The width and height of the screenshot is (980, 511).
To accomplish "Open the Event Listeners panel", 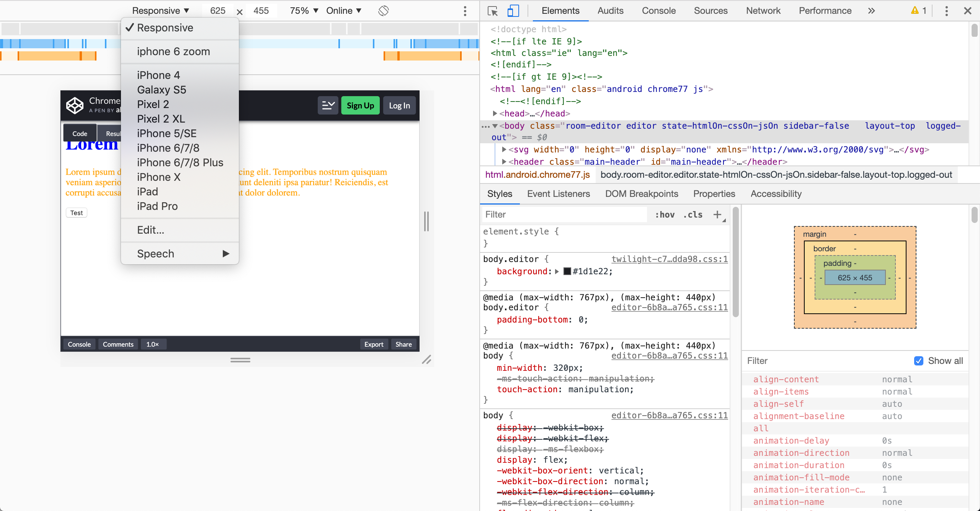I will 558,194.
